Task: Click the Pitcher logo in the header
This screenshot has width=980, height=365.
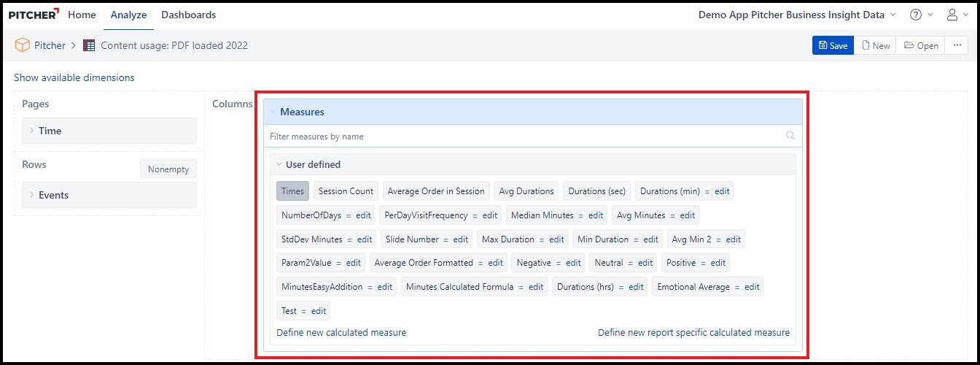Action: (34, 15)
